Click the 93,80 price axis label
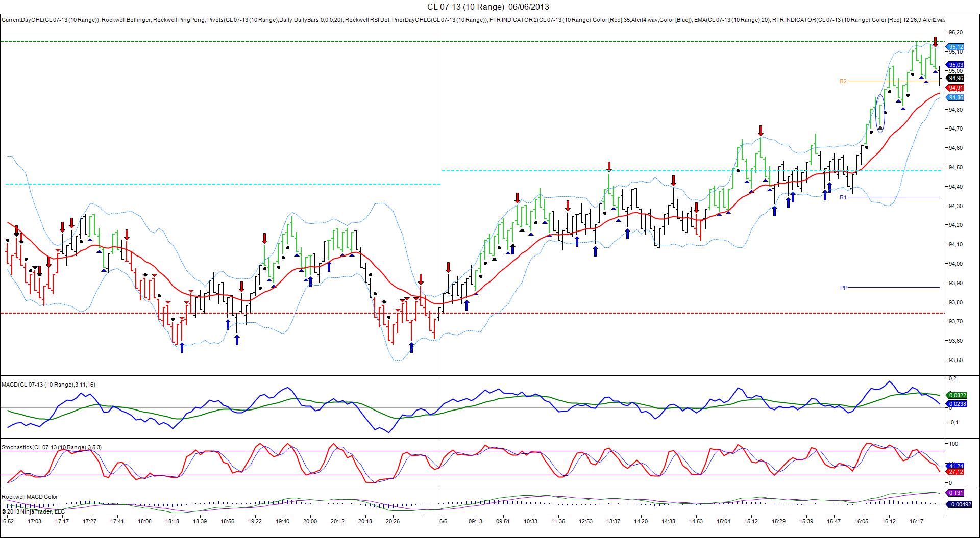Screen dimensions: 980x538 click(955, 302)
